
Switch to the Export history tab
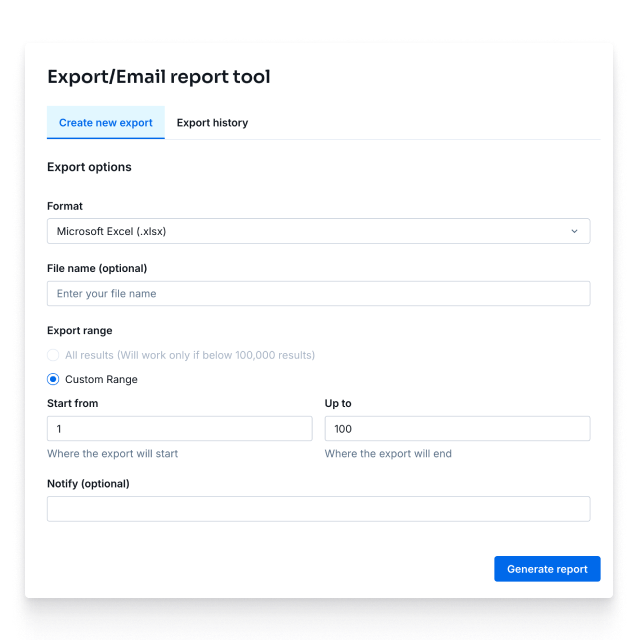[x=212, y=123]
